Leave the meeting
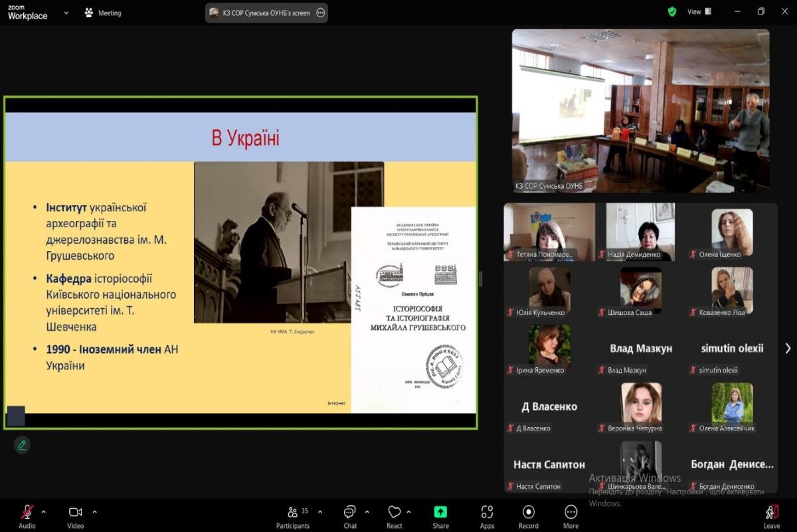 click(x=771, y=515)
